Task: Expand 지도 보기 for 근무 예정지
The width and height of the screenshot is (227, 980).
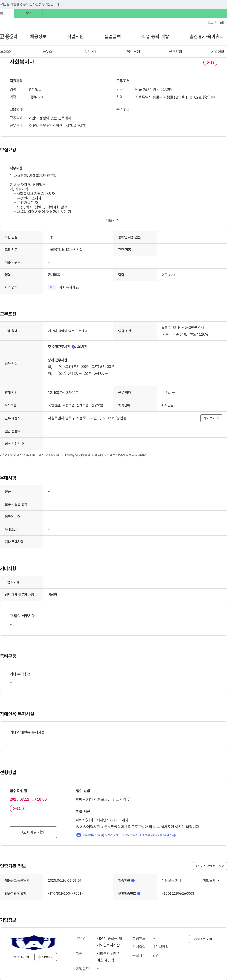Action: [x=211, y=418]
